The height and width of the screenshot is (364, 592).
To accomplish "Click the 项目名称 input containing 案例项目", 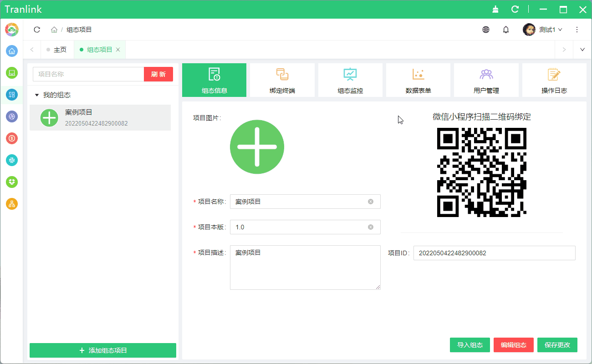I will pos(305,202).
